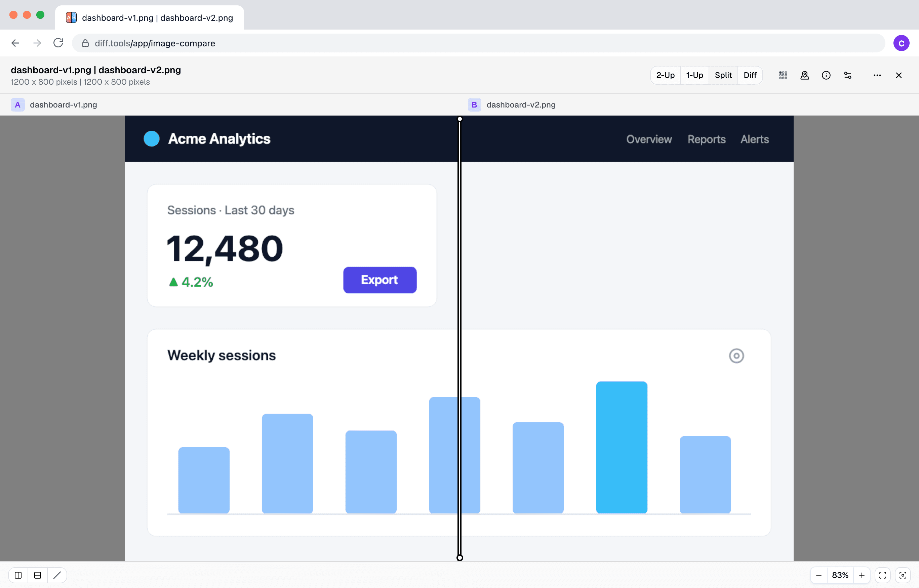Click the dashboard-v1.png | dashboard-v2.png page title
The width and height of the screenshot is (919, 588).
pos(96,70)
